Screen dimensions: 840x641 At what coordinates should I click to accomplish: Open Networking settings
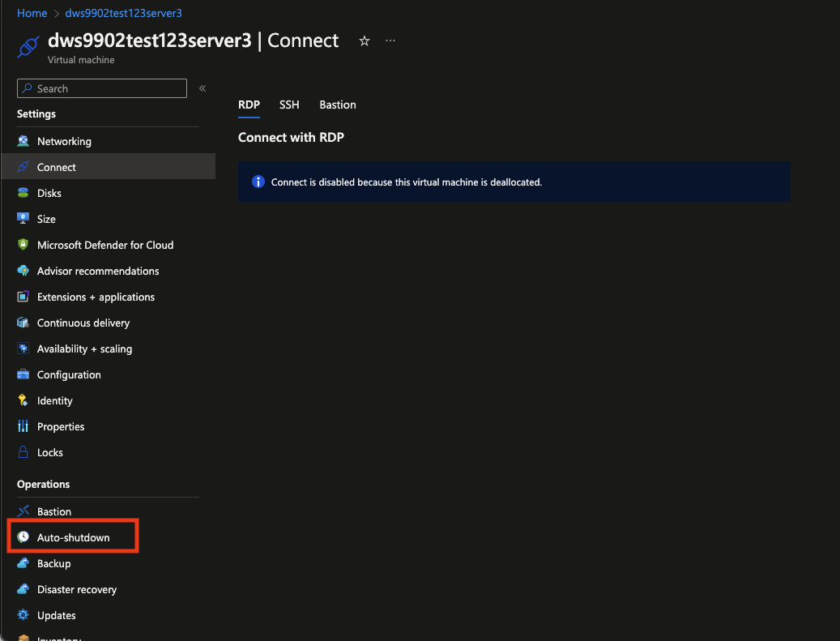tap(109, 141)
